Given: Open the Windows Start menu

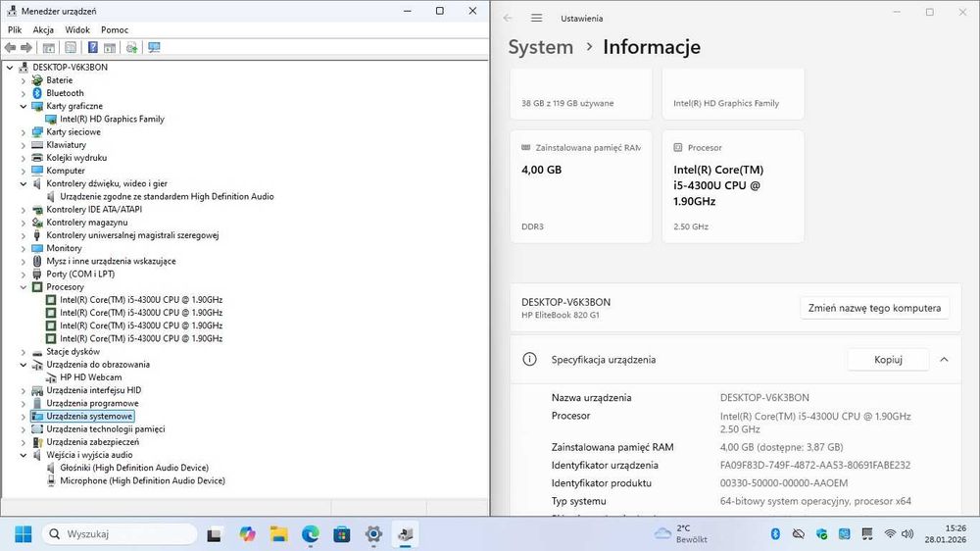Looking at the screenshot, I should pos(24,534).
